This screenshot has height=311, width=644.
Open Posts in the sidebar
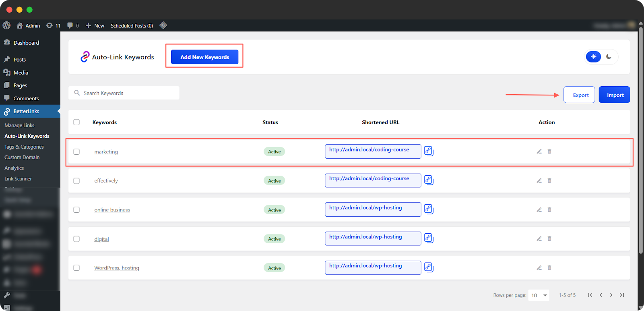coord(30,60)
